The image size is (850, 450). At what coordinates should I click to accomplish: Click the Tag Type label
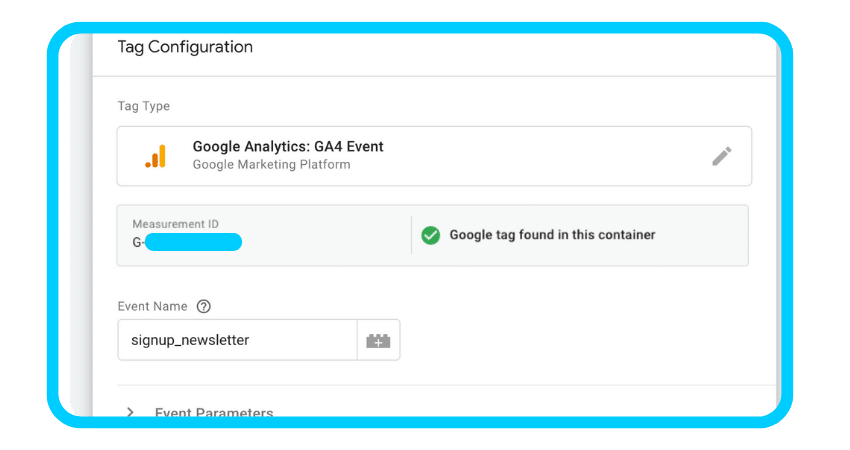coord(143,106)
